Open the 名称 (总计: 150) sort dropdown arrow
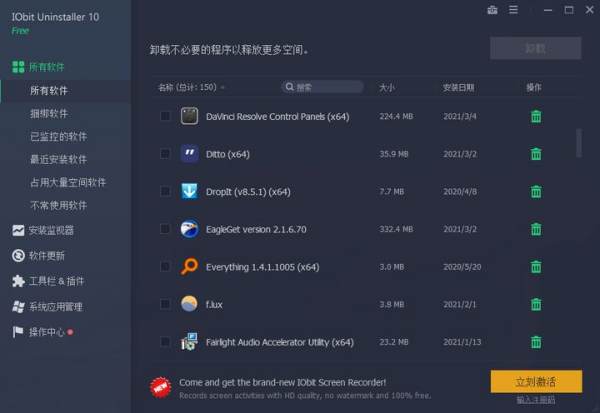 tap(222, 88)
